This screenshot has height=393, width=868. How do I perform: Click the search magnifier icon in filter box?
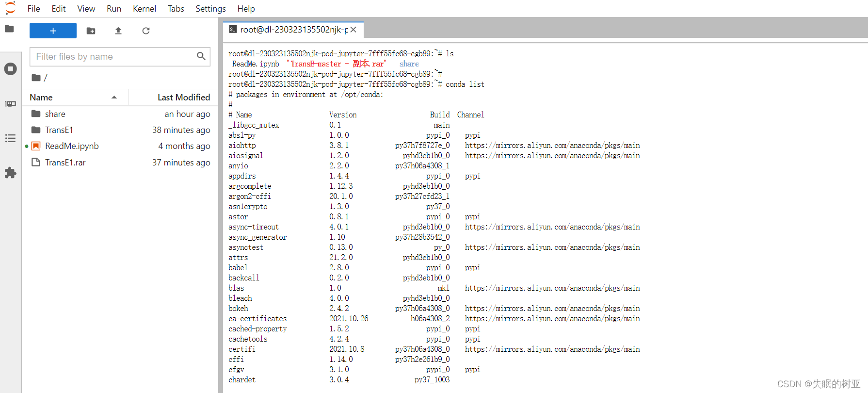201,56
